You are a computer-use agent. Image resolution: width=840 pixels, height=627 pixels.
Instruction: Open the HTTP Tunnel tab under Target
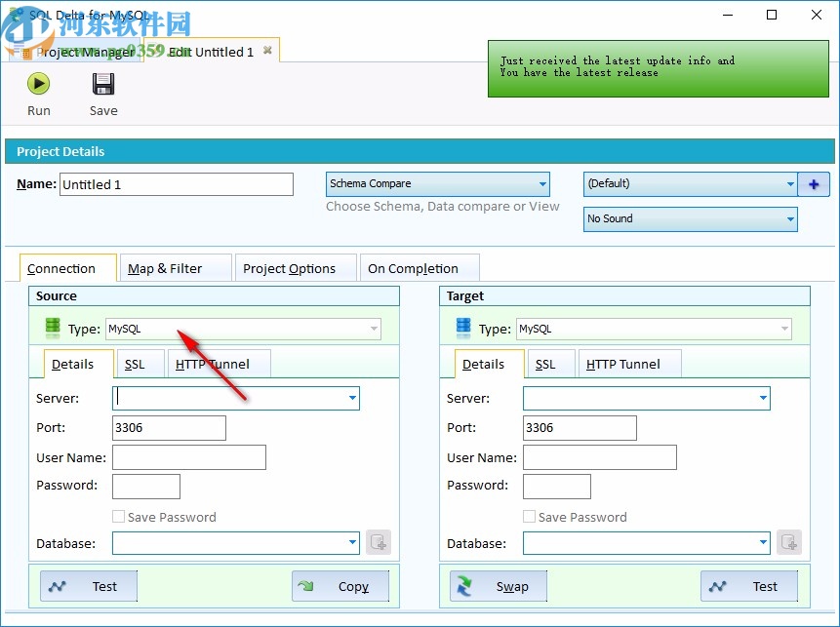click(628, 363)
